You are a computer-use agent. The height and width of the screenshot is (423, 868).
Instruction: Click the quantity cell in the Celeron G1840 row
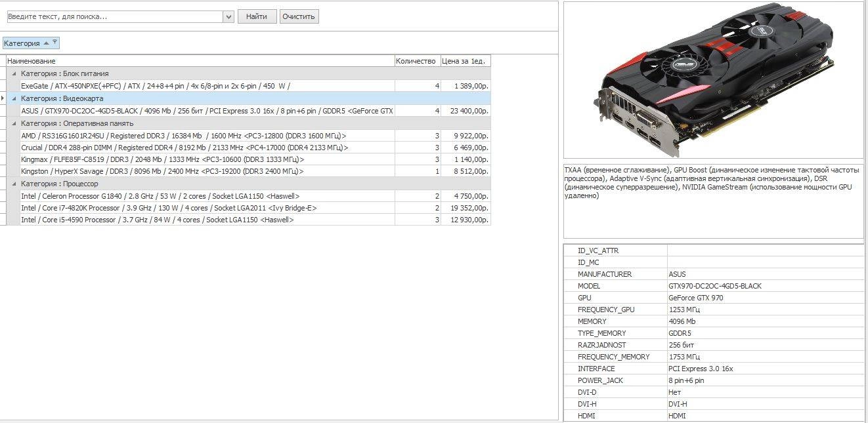click(x=417, y=196)
